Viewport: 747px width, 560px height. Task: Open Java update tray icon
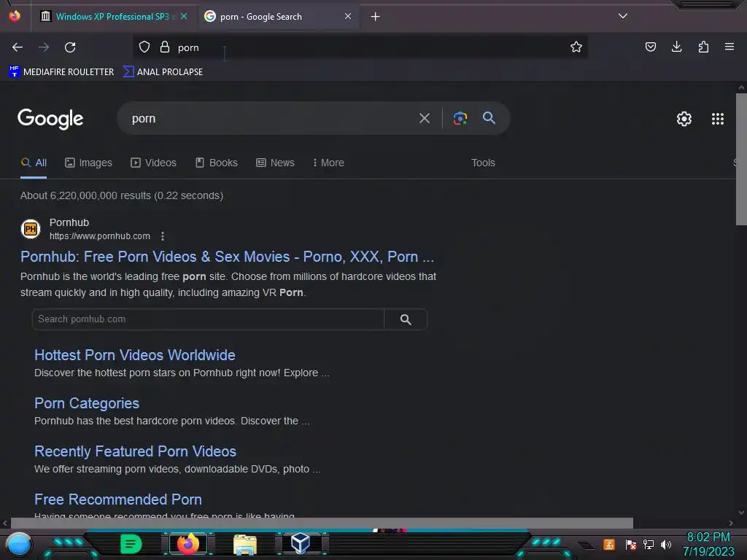[609, 544]
